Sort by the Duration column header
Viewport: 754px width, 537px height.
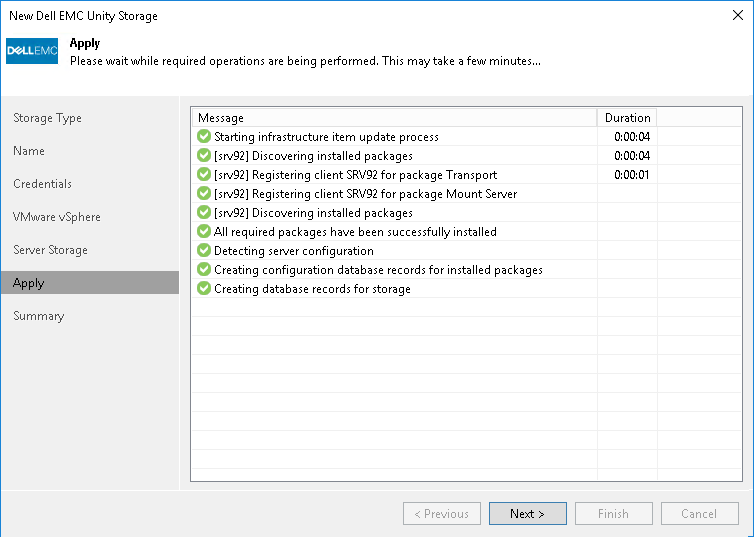click(x=627, y=118)
